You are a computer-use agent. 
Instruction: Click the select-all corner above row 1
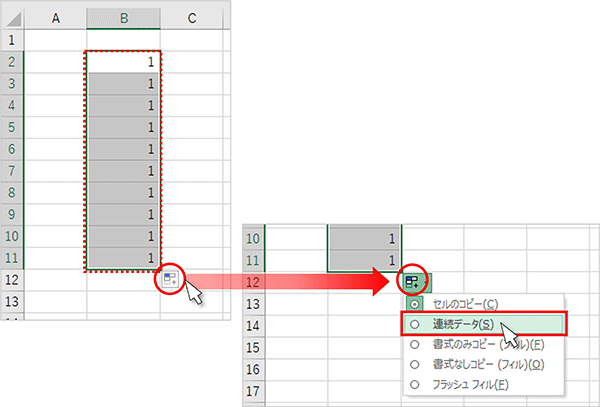click(x=11, y=19)
